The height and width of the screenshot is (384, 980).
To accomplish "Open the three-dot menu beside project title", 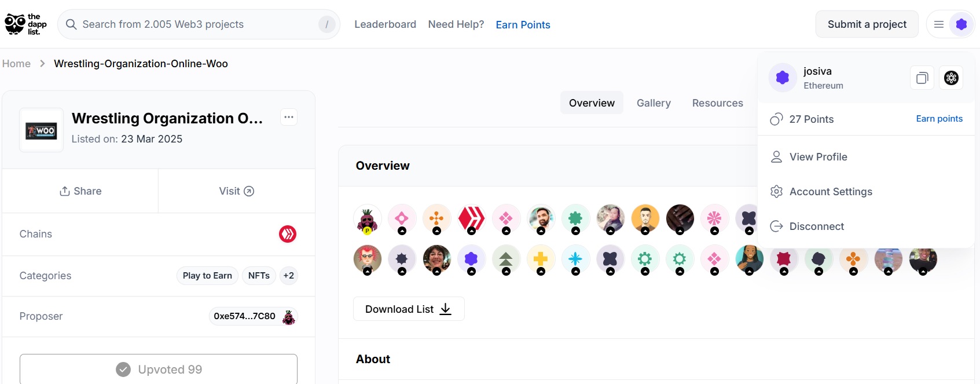I will click(289, 117).
